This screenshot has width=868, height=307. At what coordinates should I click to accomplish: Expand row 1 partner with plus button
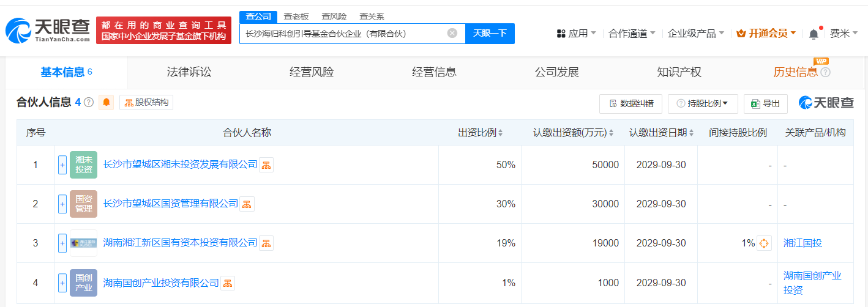coord(62,165)
